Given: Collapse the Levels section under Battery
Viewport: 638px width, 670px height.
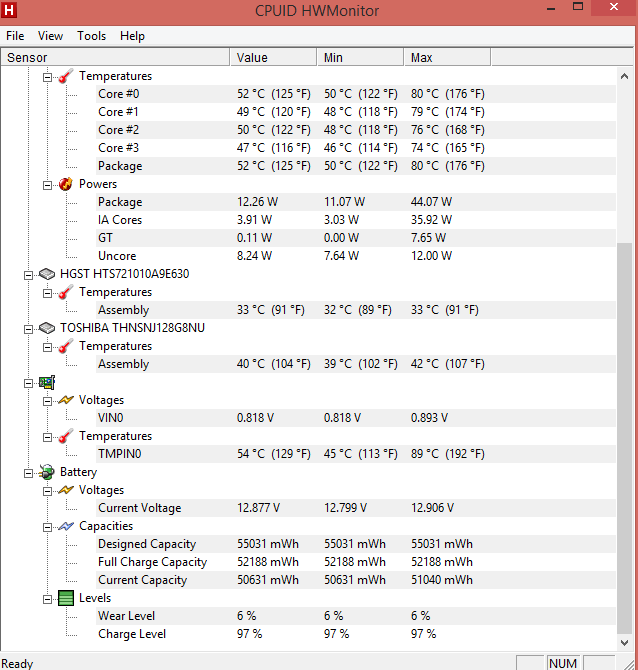Looking at the screenshot, I should coord(47,598).
